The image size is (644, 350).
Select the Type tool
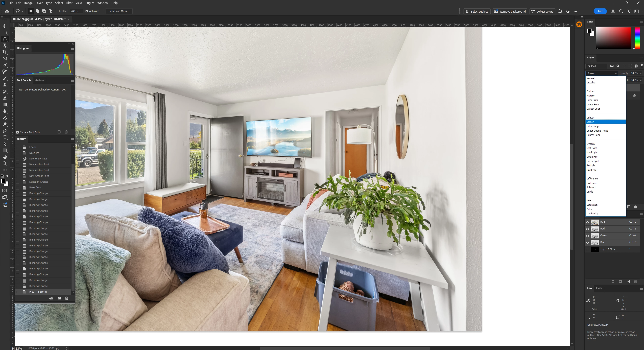click(5, 137)
